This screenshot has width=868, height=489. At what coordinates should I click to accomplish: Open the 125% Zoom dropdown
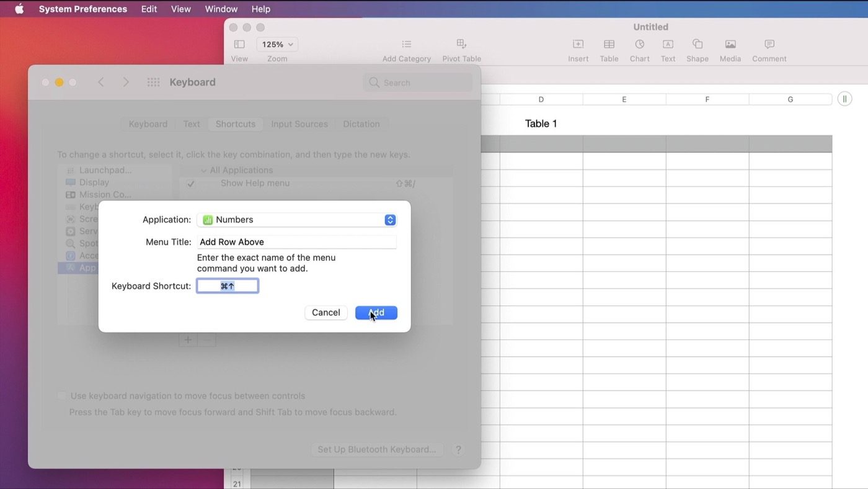277,45
